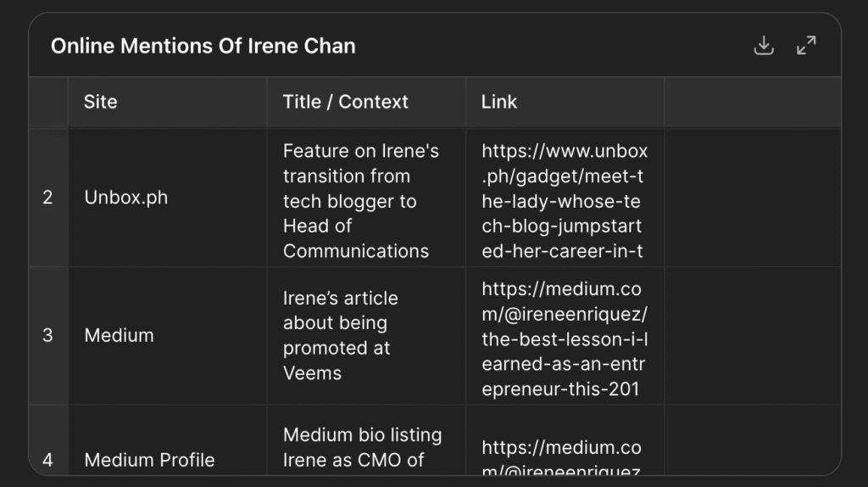868x487 pixels.
Task: Select row number 2
Action: (x=47, y=198)
